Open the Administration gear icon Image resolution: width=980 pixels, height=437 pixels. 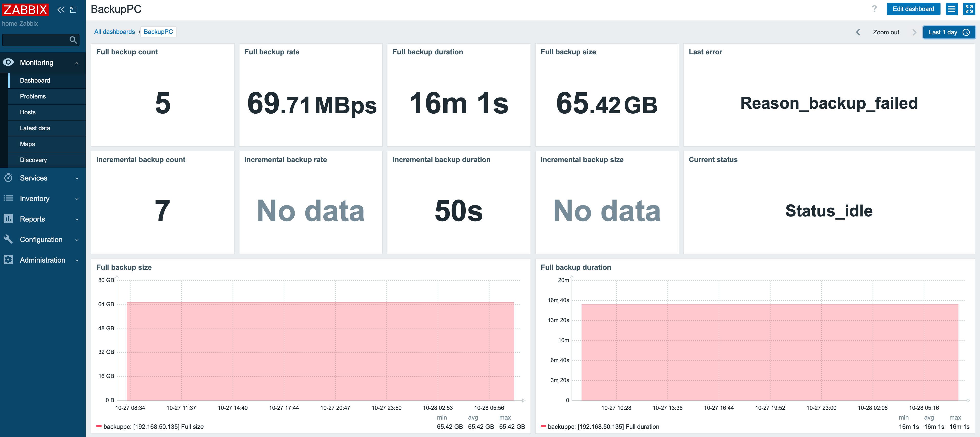point(8,260)
